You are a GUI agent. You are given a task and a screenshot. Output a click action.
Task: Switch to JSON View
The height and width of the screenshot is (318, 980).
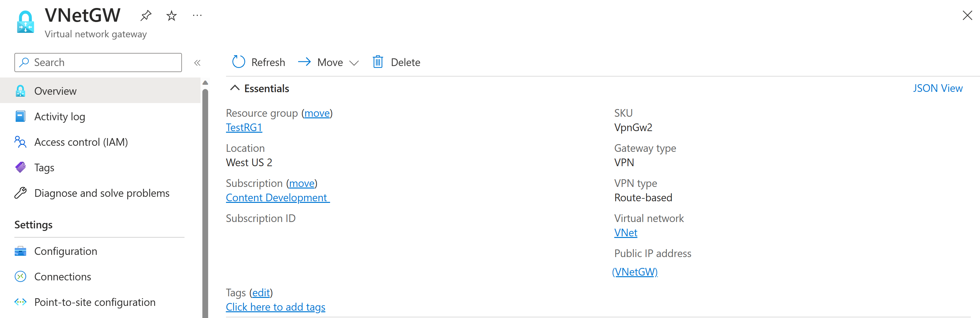click(x=938, y=88)
